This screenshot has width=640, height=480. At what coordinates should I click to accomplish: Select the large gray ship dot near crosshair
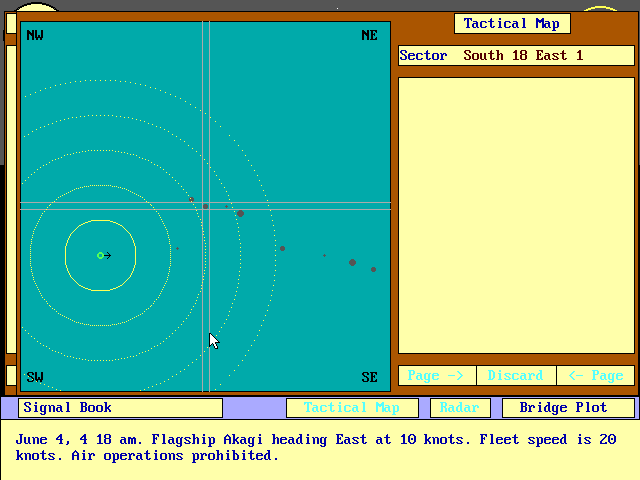(240, 213)
